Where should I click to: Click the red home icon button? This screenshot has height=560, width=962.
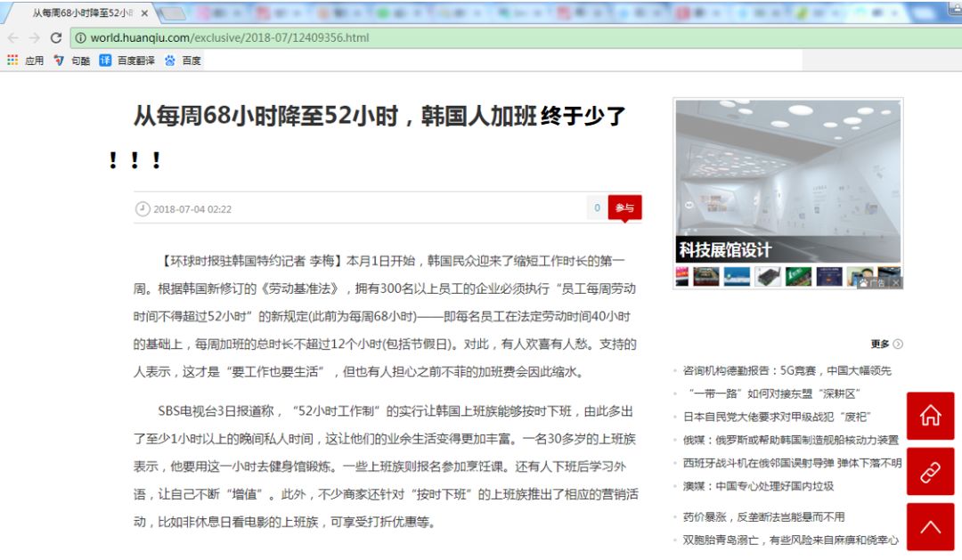pos(930,416)
